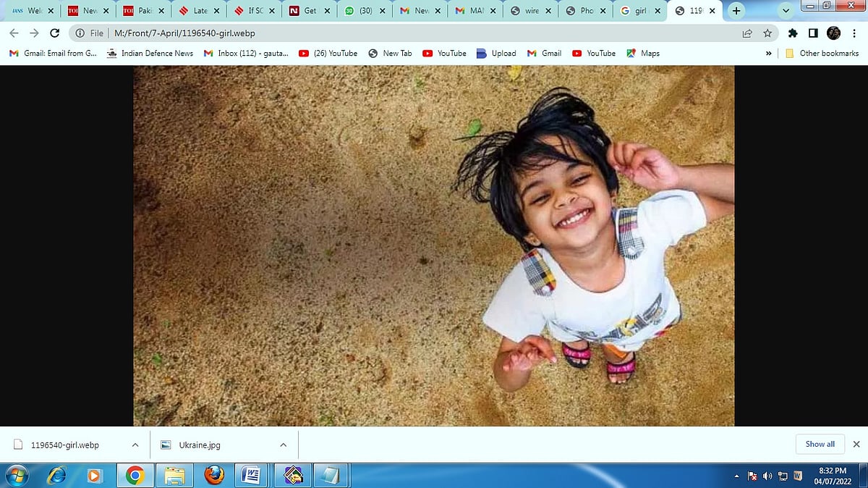Expand options for Ukraine.jpg download
This screenshot has width=868, height=488.
(x=283, y=445)
